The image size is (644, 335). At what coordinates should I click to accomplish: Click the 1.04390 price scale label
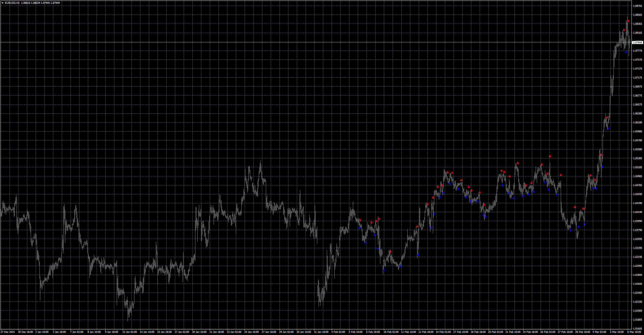click(x=637, y=203)
